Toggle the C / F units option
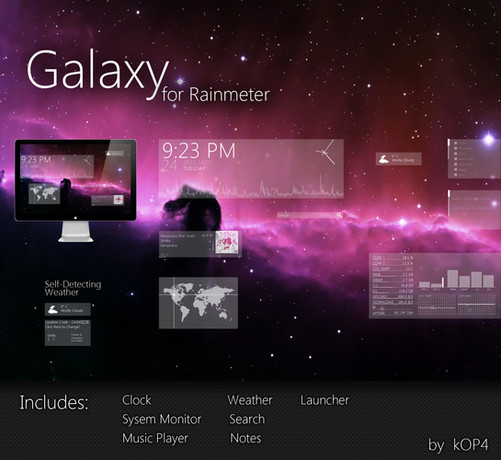This screenshot has height=460, width=501. coord(51,340)
